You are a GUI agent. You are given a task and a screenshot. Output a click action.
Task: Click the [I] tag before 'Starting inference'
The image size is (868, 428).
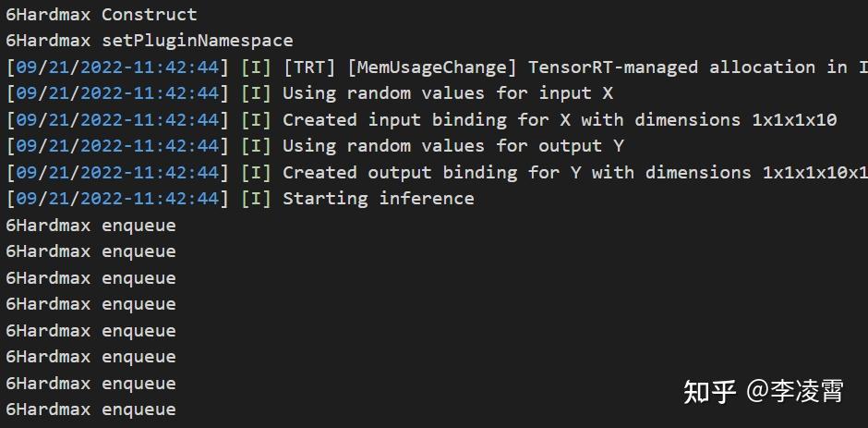click(x=256, y=199)
